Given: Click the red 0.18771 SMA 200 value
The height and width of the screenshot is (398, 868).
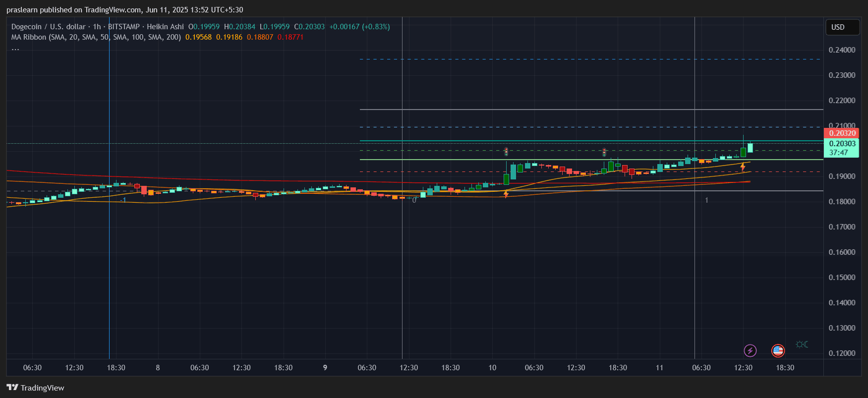Looking at the screenshot, I should (x=290, y=37).
